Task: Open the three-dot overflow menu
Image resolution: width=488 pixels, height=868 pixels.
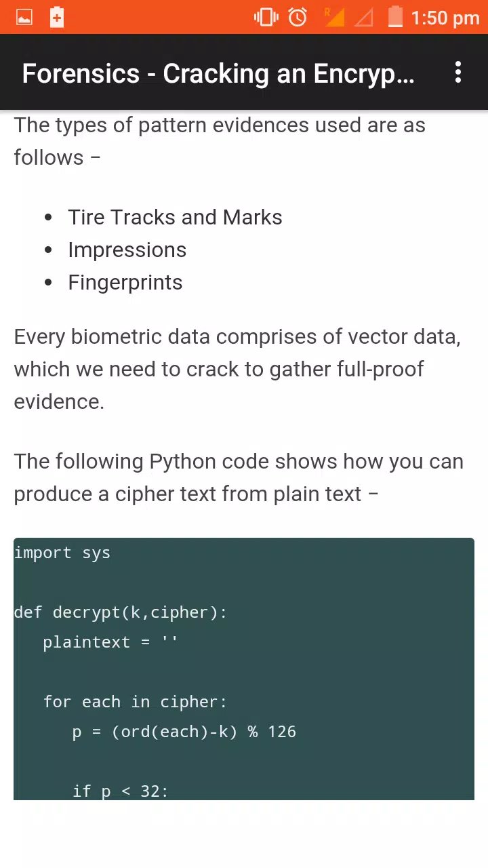Action: [458, 73]
